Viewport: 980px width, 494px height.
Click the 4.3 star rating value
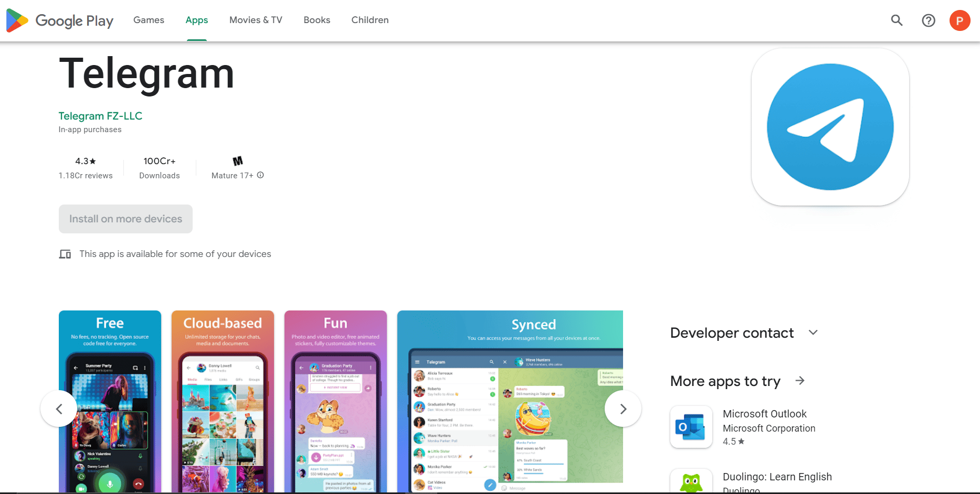click(x=86, y=161)
